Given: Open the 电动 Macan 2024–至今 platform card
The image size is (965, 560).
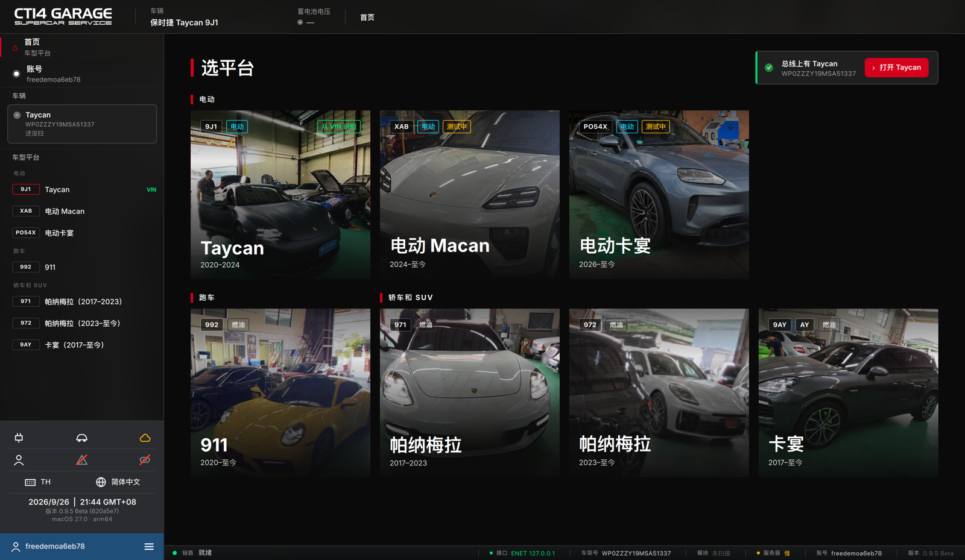Looking at the screenshot, I should (x=470, y=194).
